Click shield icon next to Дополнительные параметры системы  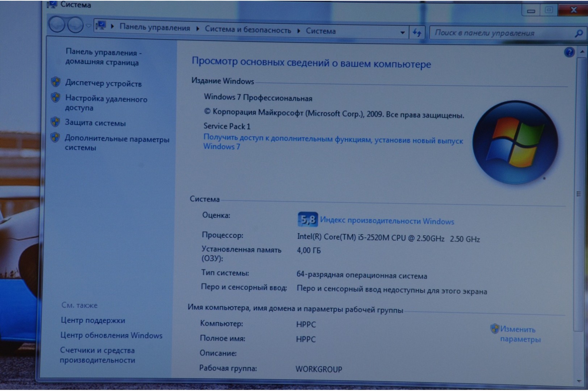click(x=55, y=138)
